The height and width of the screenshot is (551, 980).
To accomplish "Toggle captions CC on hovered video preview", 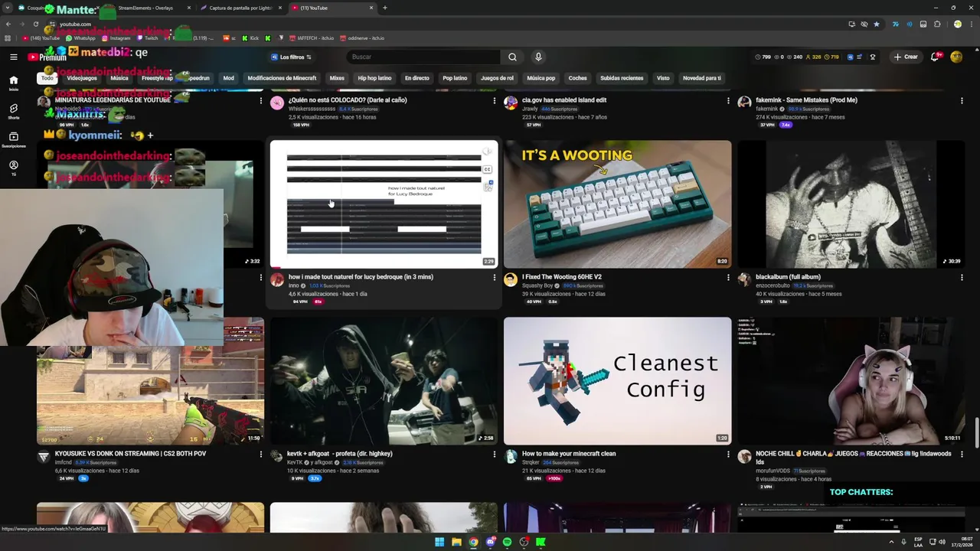I will [487, 169].
